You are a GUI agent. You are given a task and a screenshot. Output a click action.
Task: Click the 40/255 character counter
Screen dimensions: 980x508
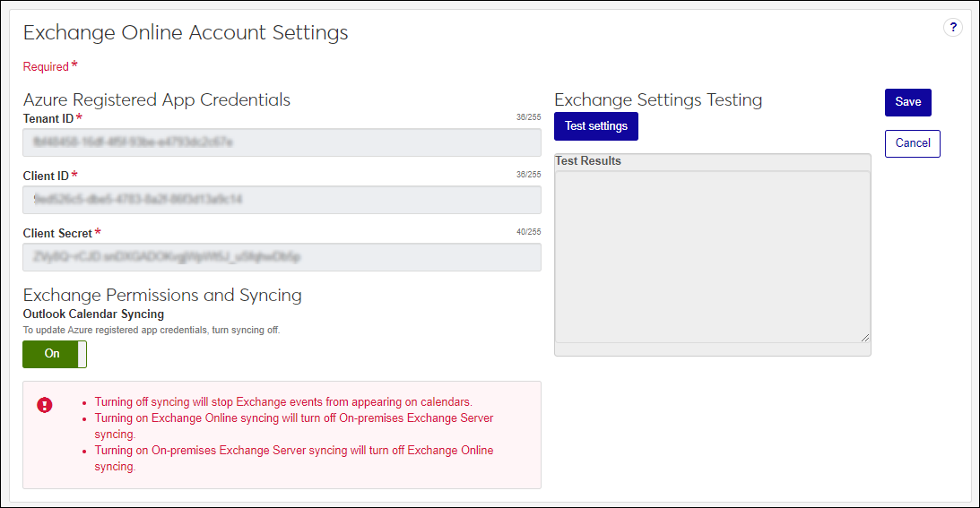[x=528, y=232]
